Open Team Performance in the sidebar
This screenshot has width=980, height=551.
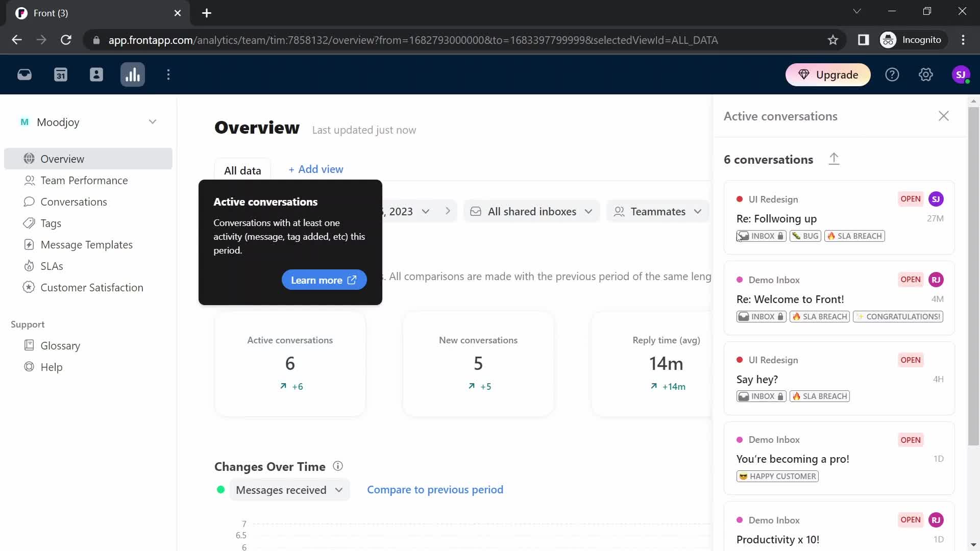[84, 181]
